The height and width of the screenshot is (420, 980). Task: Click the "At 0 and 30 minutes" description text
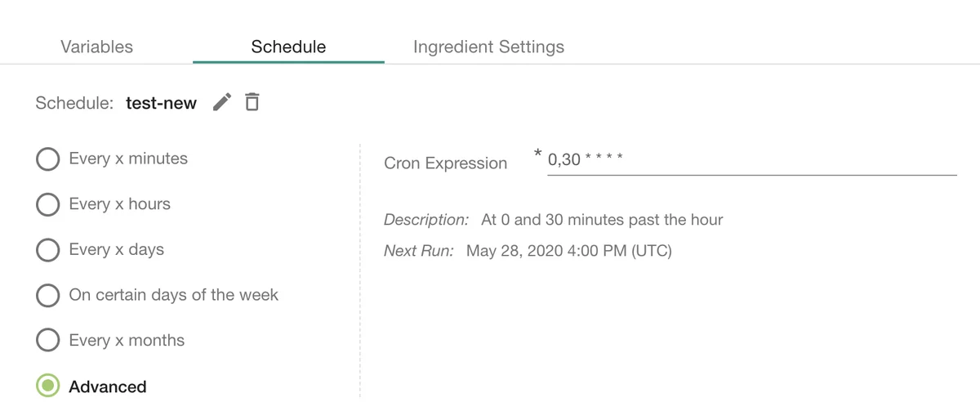[x=602, y=220]
